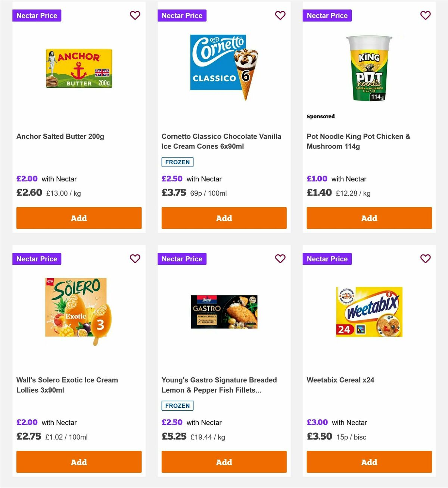Open the Pot Noodle King Pot listing

358,141
